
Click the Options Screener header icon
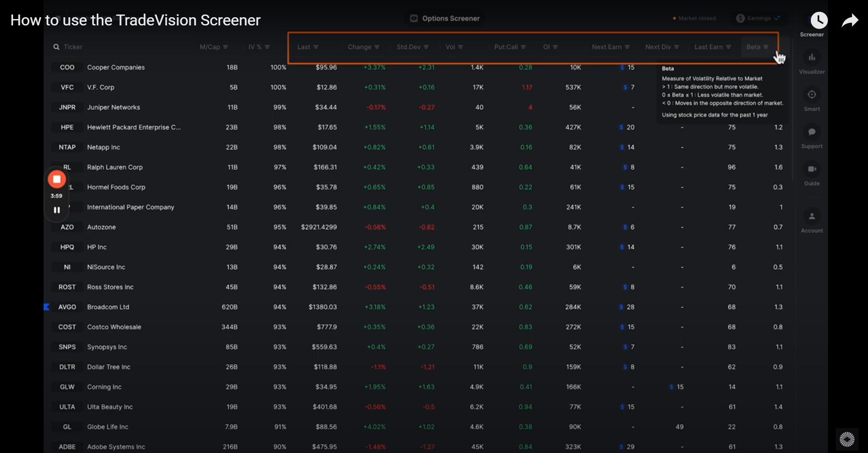coord(414,18)
